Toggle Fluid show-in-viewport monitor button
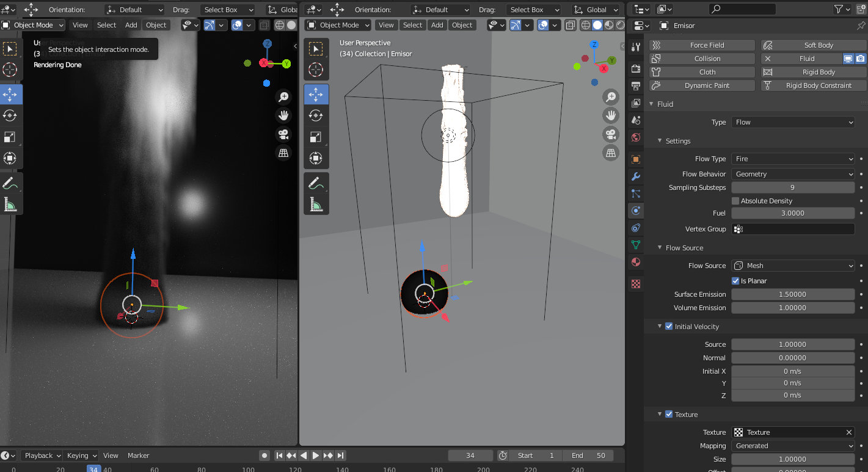Image resolution: width=868 pixels, height=472 pixels. click(x=848, y=59)
